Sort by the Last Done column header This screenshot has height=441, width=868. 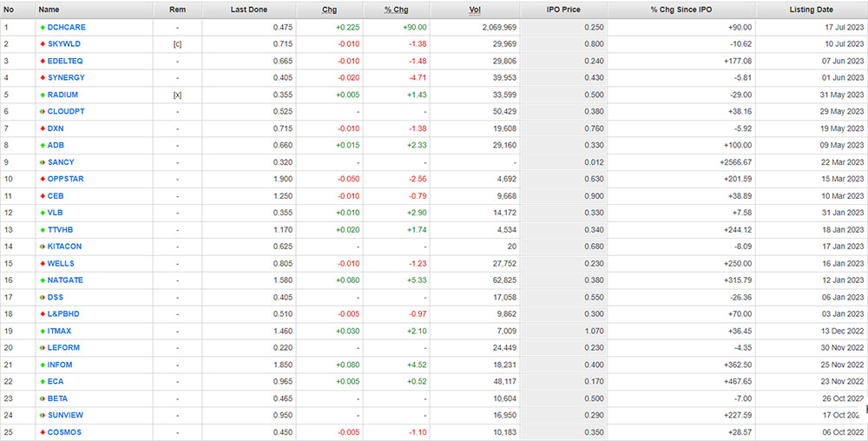(x=248, y=10)
